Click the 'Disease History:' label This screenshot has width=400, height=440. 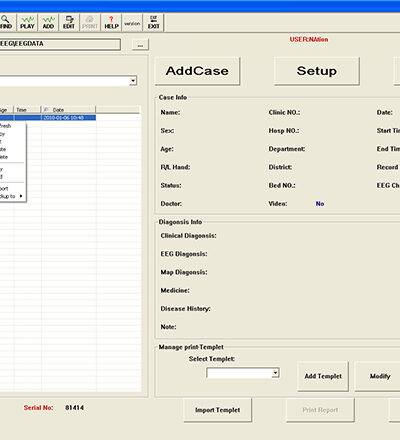click(185, 309)
